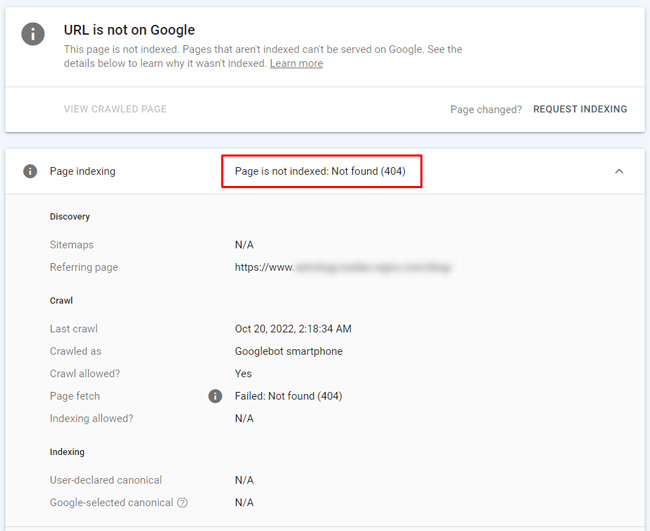Click the Page indexing section title

point(82,171)
